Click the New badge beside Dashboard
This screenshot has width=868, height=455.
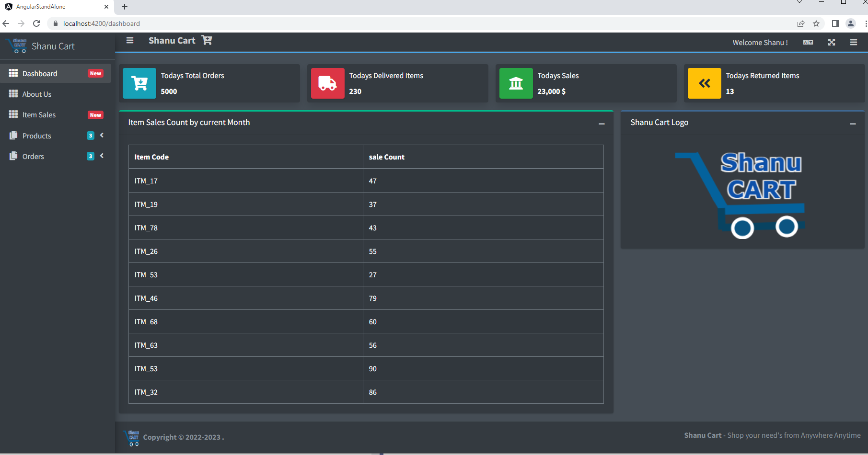pyautogui.click(x=95, y=73)
